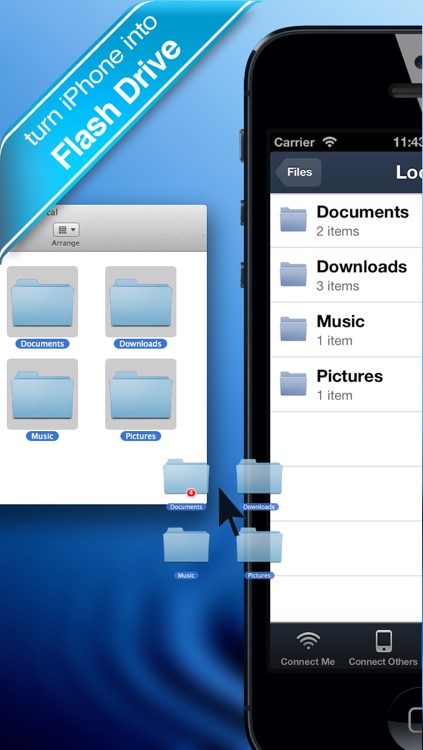
Task: Click the Carrier text in status bar
Action: pos(294,143)
